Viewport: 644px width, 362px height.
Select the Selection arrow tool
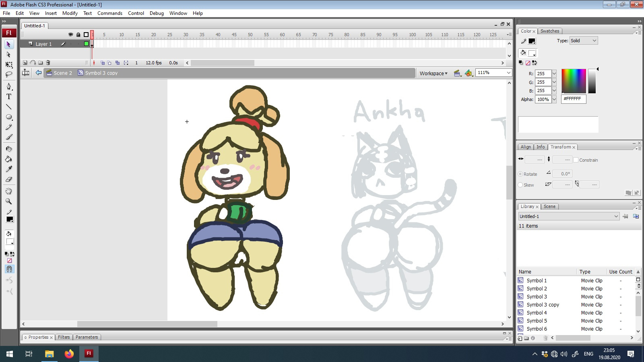coord(8,44)
